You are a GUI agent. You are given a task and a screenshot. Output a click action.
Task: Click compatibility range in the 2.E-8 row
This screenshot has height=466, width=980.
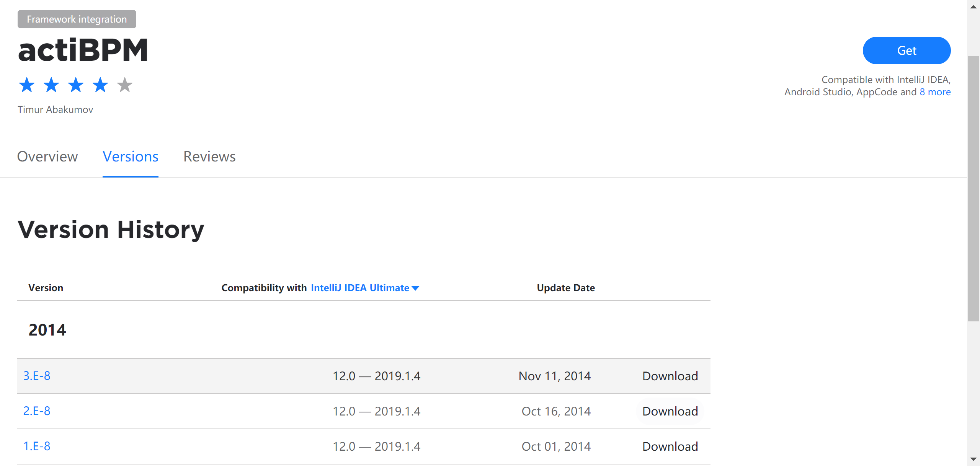376,411
